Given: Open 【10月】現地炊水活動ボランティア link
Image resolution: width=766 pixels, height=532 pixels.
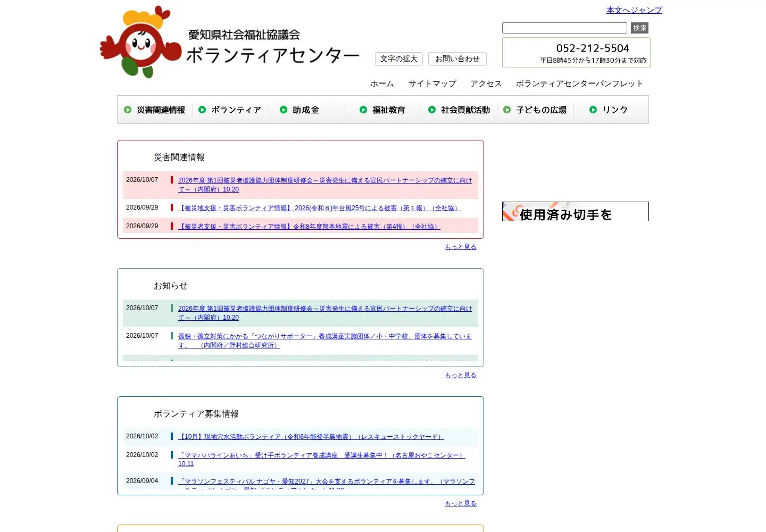Looking at the screenshot, I should [311, 437].
